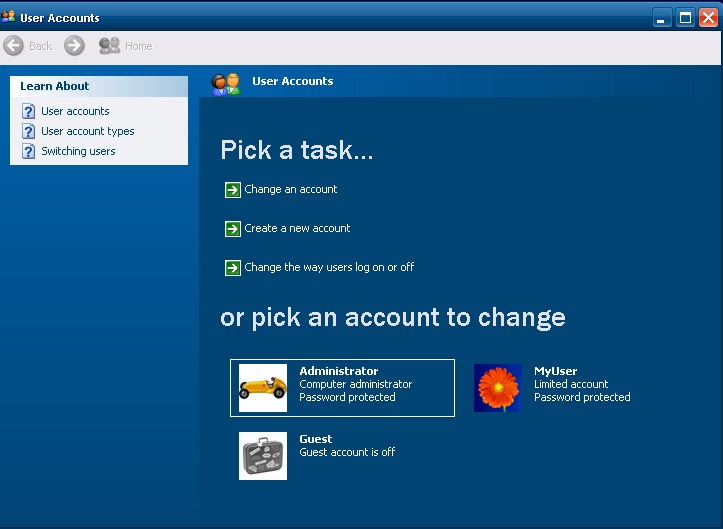
Task: Click the question icon beside User accounts
Action: coord(28,111)
